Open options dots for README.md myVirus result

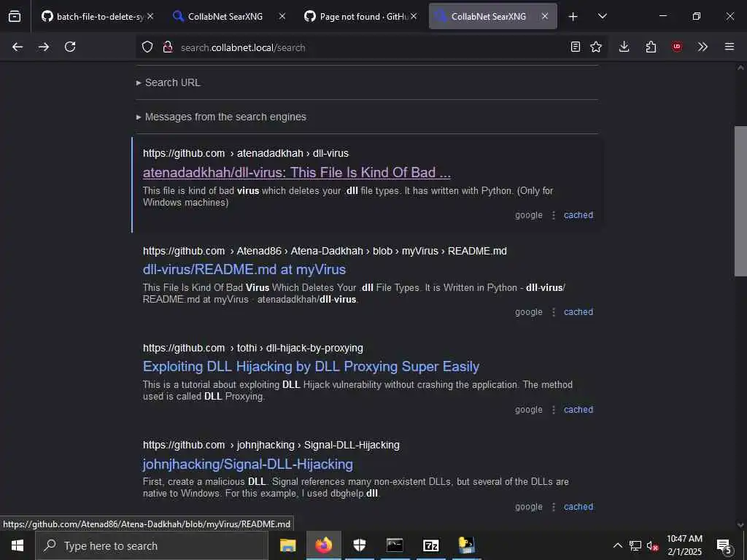tap(554, 312)
